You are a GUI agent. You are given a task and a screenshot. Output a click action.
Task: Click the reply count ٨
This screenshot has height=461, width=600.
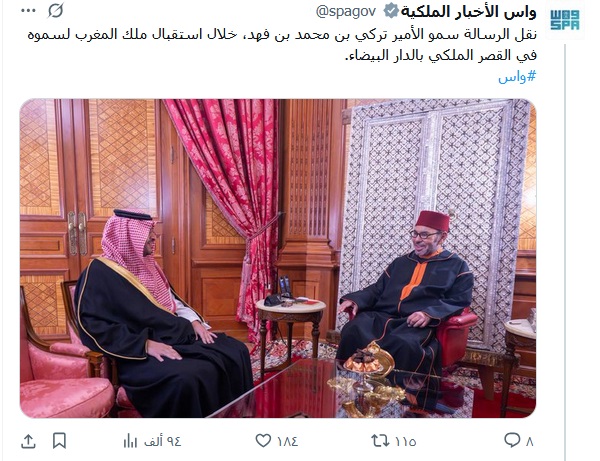[530, 441]
